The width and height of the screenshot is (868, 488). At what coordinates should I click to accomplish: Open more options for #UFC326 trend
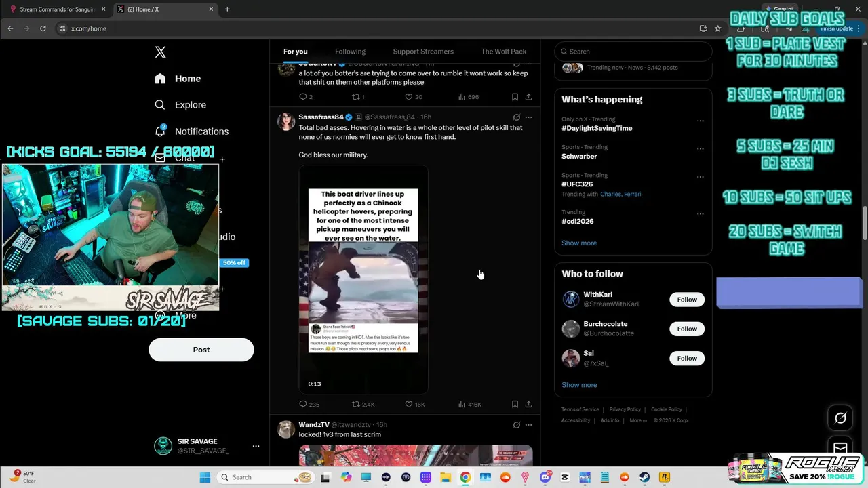pyautogui.click(x=701, y=177)
